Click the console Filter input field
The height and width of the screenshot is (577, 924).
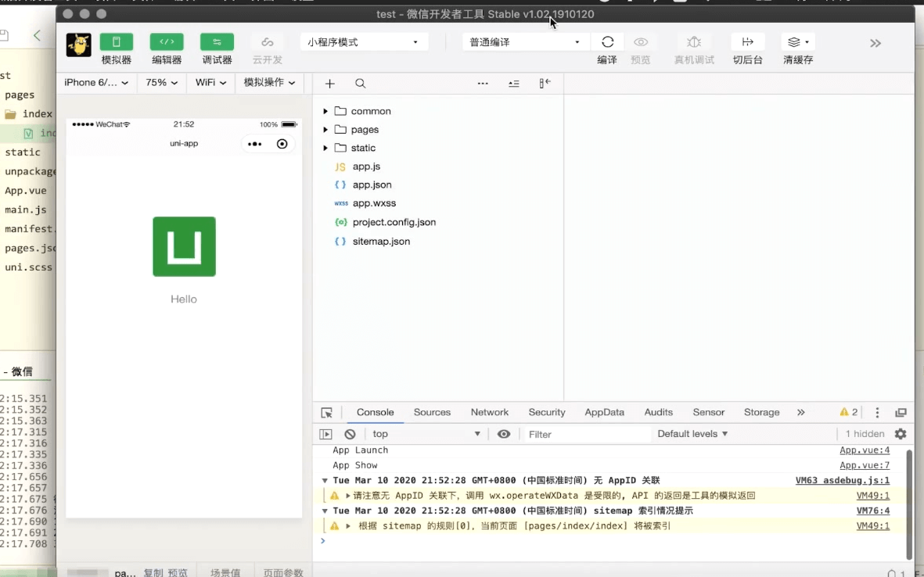[586, 434]
